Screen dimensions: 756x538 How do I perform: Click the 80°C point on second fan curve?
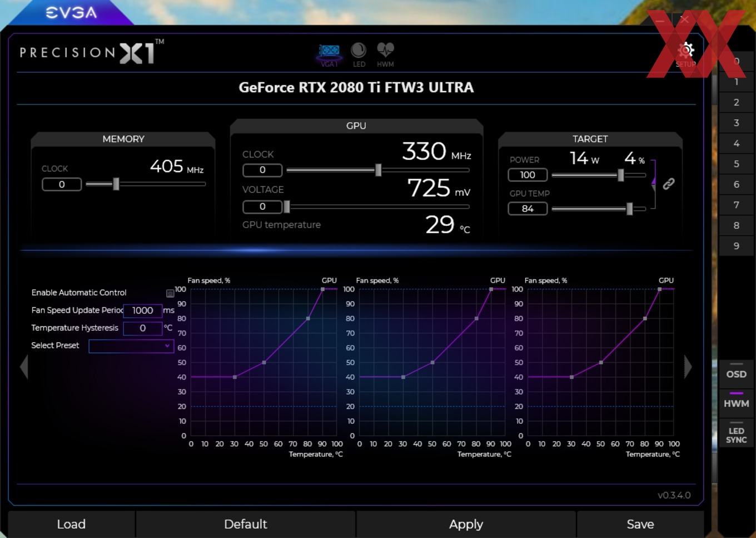476,319
